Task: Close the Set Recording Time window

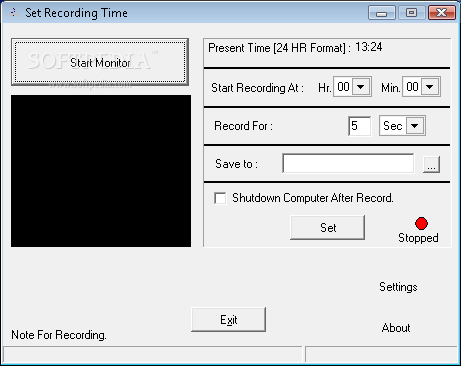Action: pyautogui.click(x=442, y=13)
